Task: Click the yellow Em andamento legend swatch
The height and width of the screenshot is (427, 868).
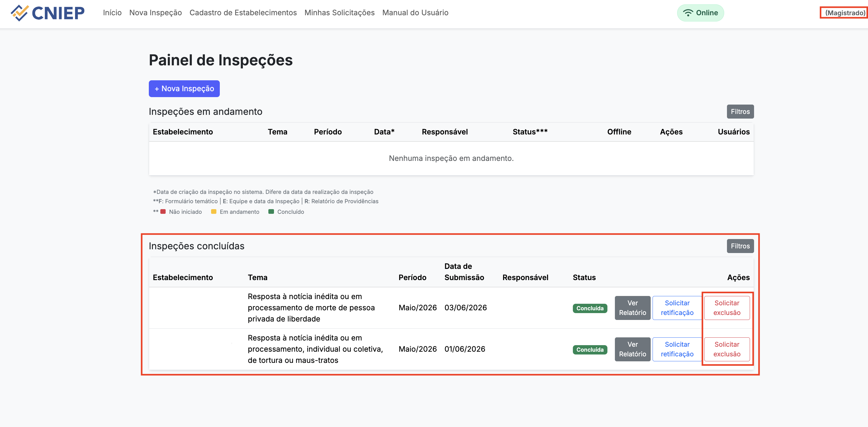Action: point(214,212)
